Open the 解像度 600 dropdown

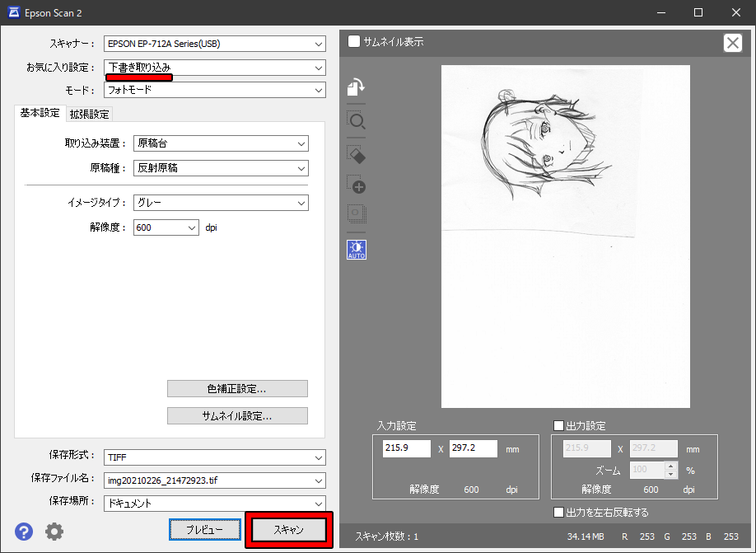tap(166, 227)
